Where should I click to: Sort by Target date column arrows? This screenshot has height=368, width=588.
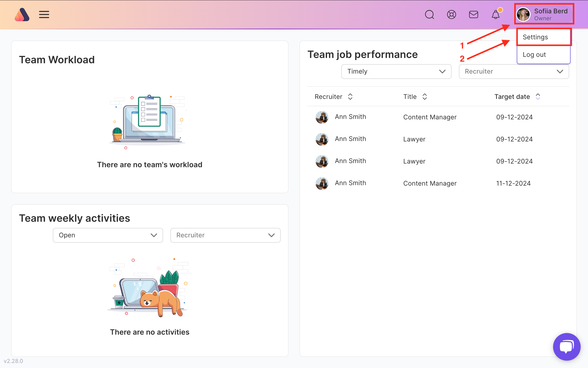(538, 97)
